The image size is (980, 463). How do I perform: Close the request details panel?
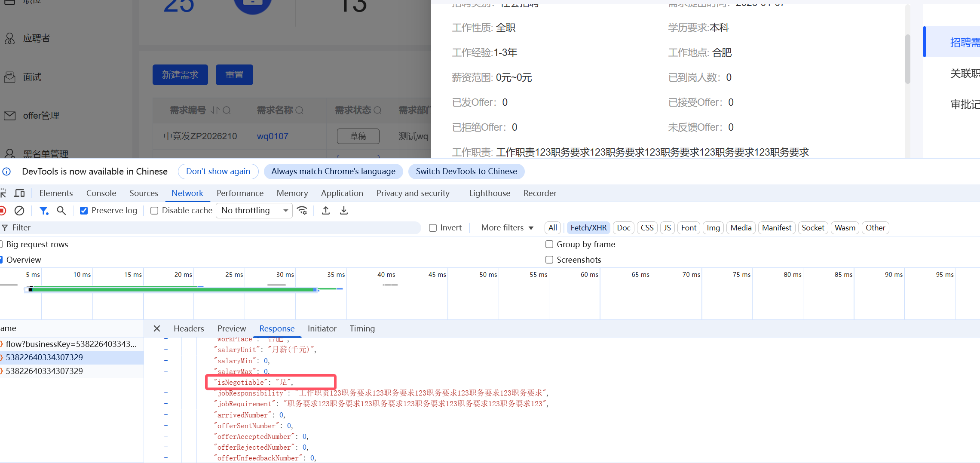pos(157,328)
